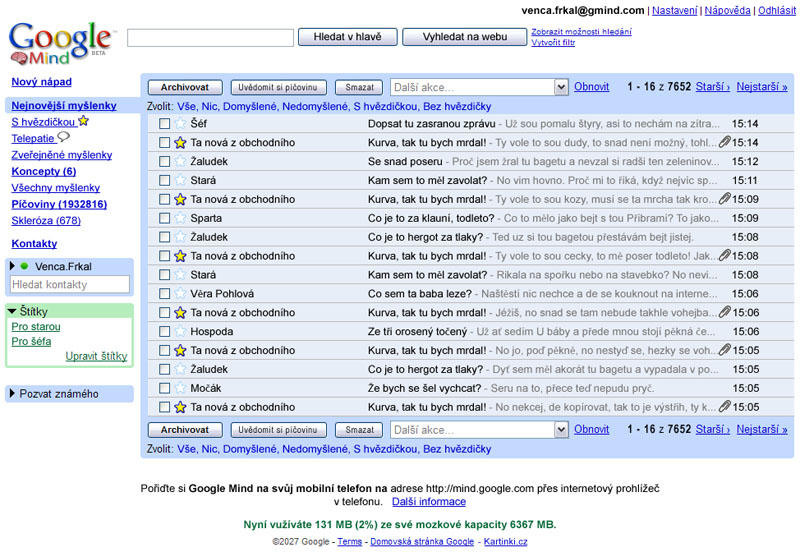This screenshot has height=552, width=800.
Task: Expand the Pozvat známého section
Action: coord(12,394)
